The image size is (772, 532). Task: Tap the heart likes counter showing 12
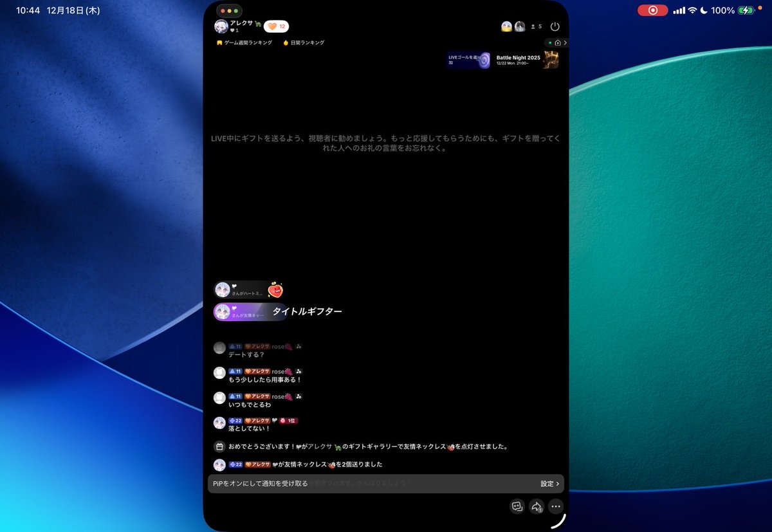(x=276, y=26)
